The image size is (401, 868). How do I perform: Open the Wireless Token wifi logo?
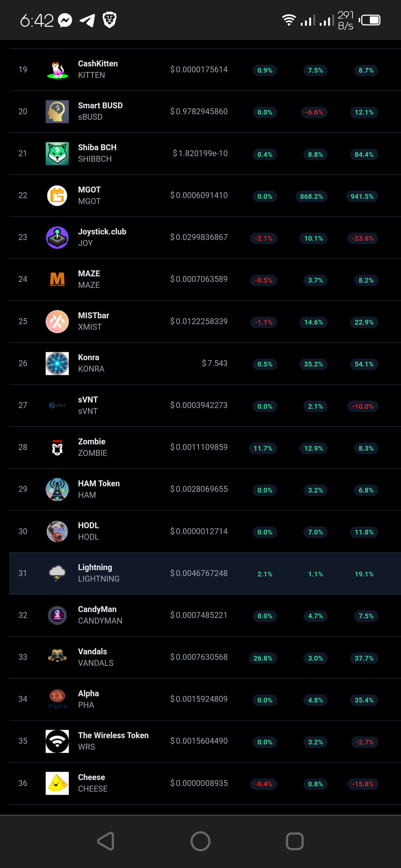coord(57,741)
